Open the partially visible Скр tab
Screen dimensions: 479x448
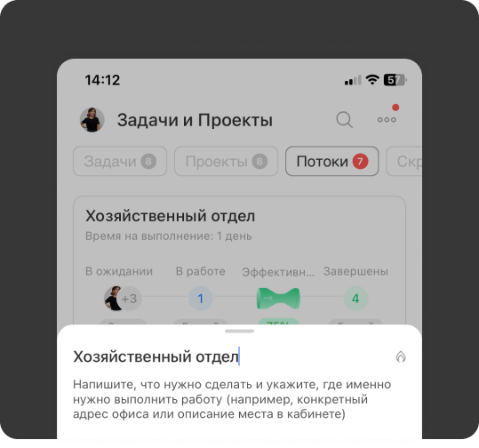tap(403, 162)
